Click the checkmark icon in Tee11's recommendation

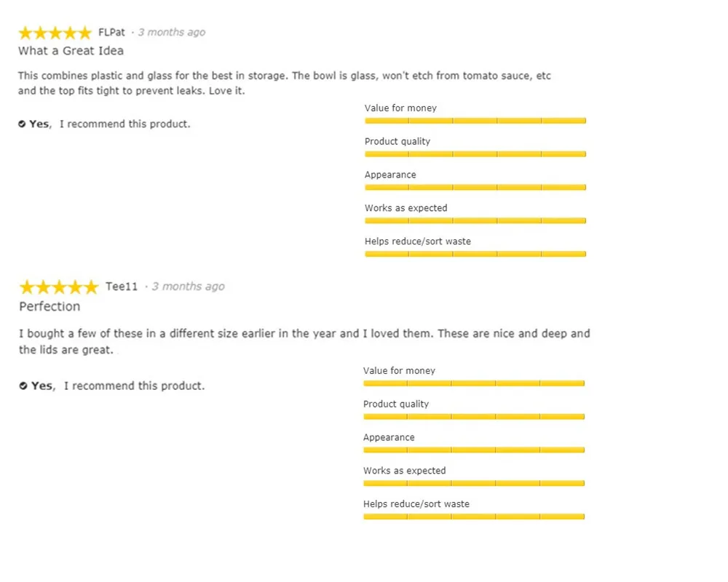pos(23,386)
